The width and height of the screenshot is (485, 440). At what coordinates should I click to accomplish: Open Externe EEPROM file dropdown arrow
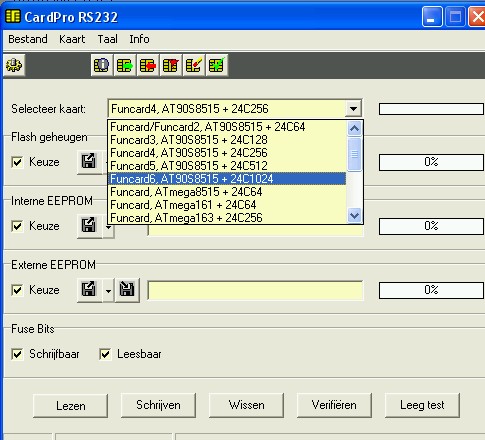(x=108, y=291)
